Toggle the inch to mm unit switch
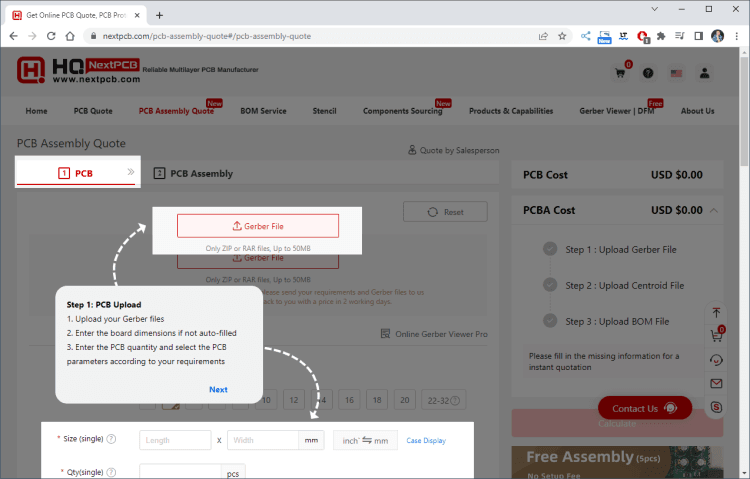The height and width of the screenshot is (479, 750). tap(366, 440)
